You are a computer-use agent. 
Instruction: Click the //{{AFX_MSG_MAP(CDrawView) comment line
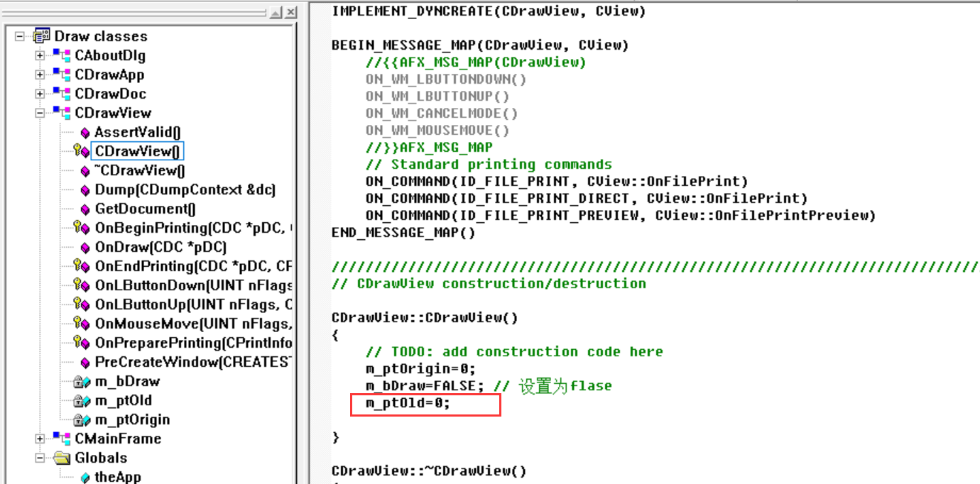pos(476,62)
